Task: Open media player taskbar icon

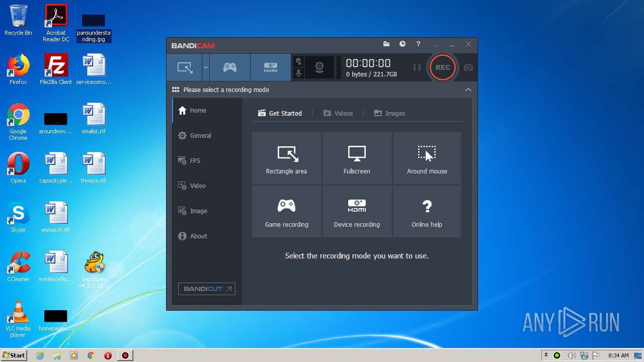Action: pyautogui.click(x=74, y=355)
